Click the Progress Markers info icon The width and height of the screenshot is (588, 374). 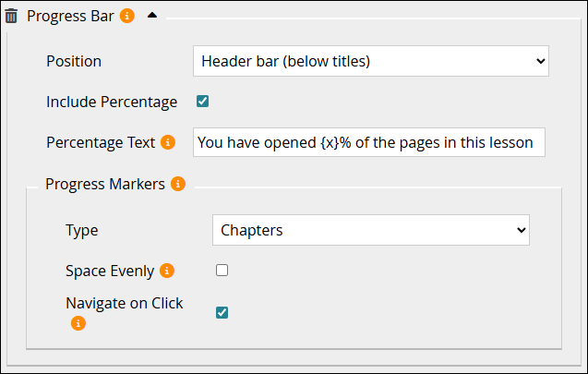point(178,184)
